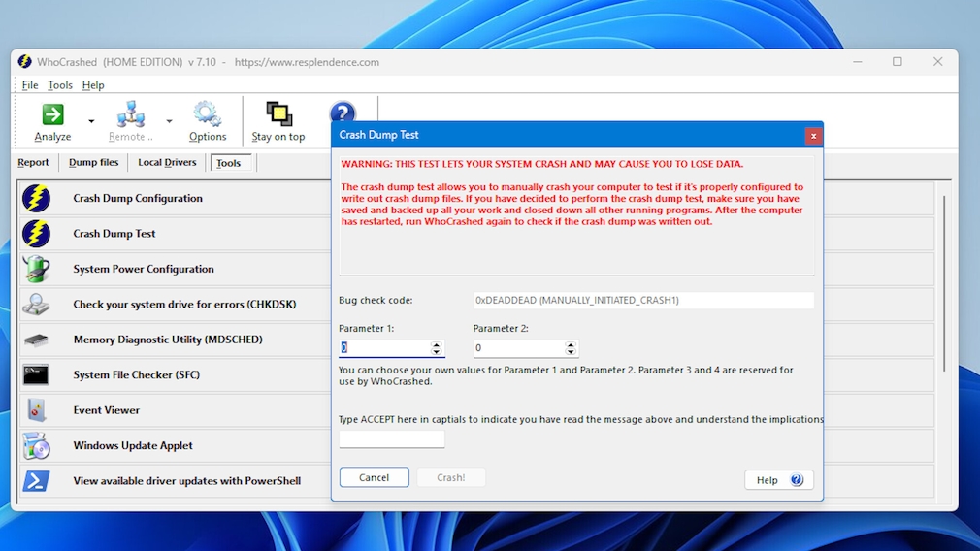Open the File menu

(30, 85)
